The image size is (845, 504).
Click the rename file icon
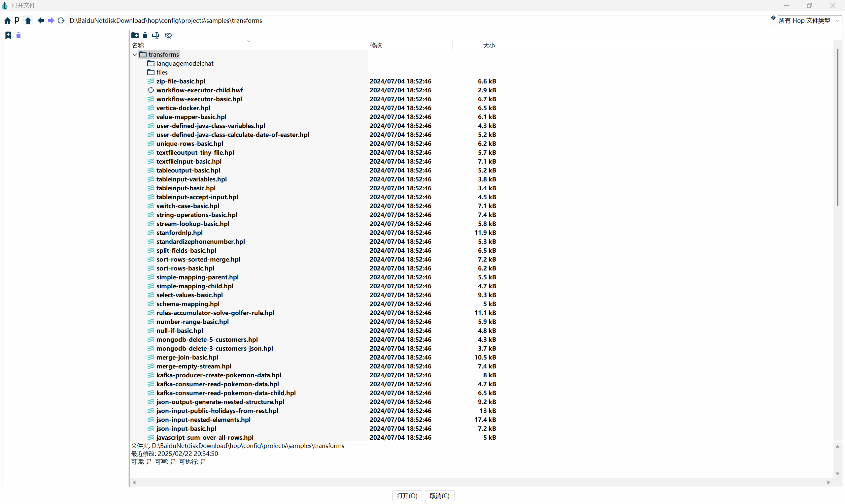155,35
